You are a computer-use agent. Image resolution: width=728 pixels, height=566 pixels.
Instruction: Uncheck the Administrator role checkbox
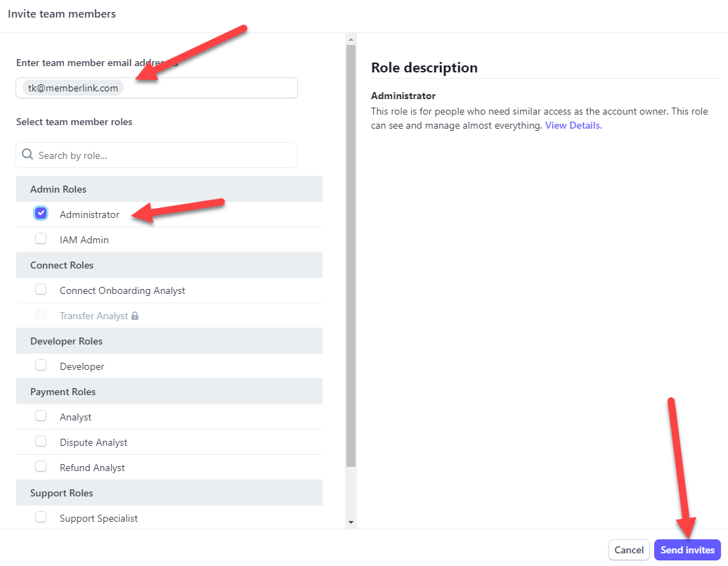[41, 213]
